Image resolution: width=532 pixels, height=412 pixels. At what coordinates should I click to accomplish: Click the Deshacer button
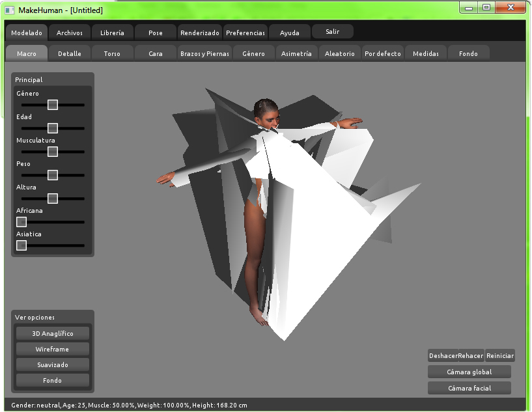(x=443, y=356)
